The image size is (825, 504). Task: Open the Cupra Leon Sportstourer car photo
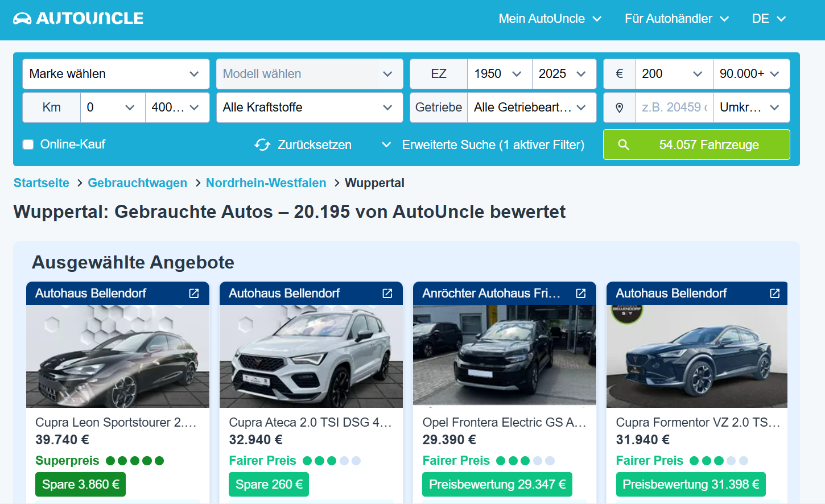118,356
